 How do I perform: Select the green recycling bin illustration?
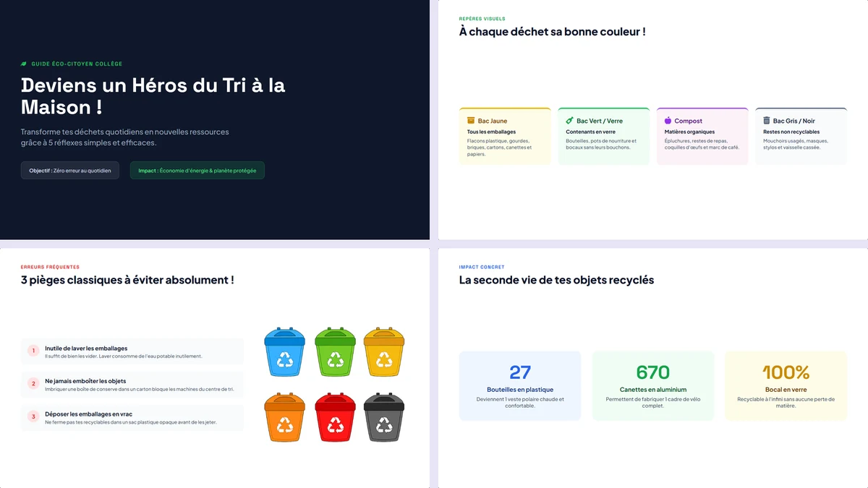pos(336,352)
